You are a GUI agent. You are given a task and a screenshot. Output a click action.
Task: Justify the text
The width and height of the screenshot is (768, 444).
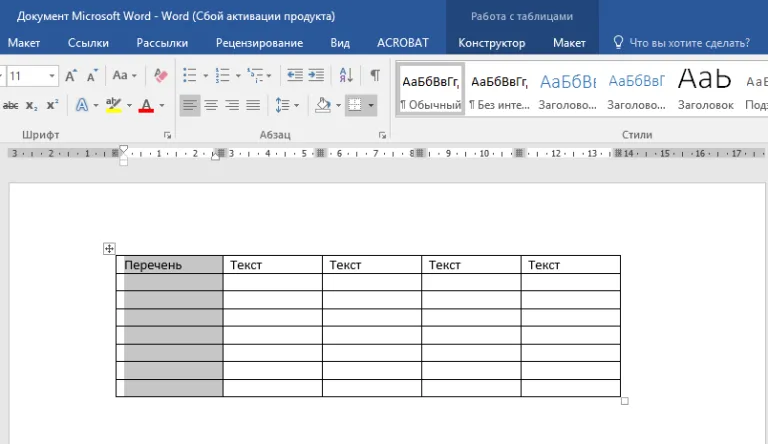pyautogui.click(x=253, y=105)
